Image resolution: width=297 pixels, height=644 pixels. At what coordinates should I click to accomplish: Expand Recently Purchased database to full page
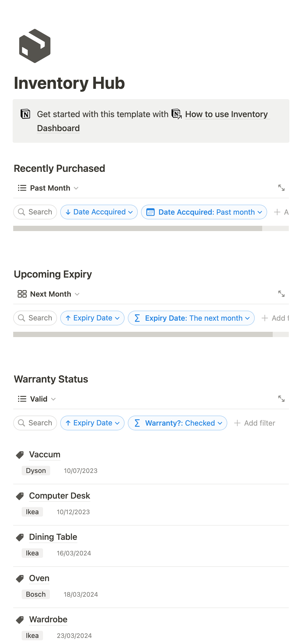(x=281, y=188)
